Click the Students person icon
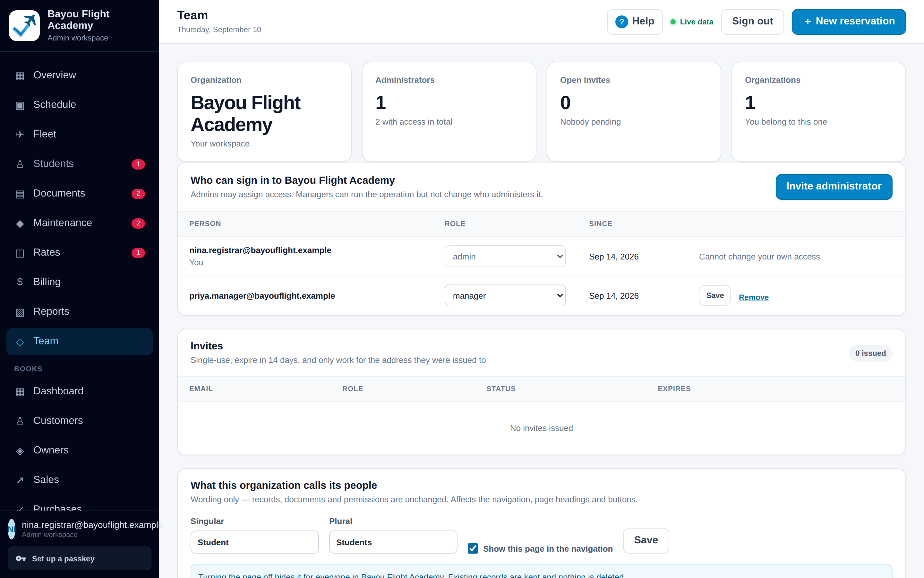The image size is (924, 578). (x=20, y=164)
